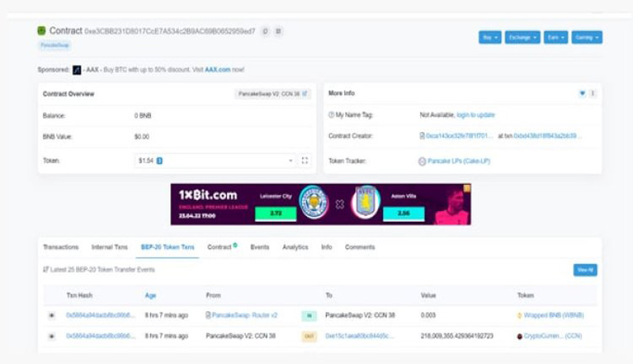This screenshot has height=364, width=633.
Task: Click the My Name Tag help icon
Action: 331,115
